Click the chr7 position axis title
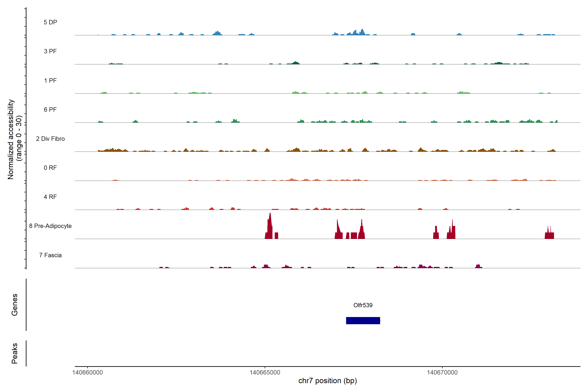Viewport: 588px width, 392px height. 327,381
